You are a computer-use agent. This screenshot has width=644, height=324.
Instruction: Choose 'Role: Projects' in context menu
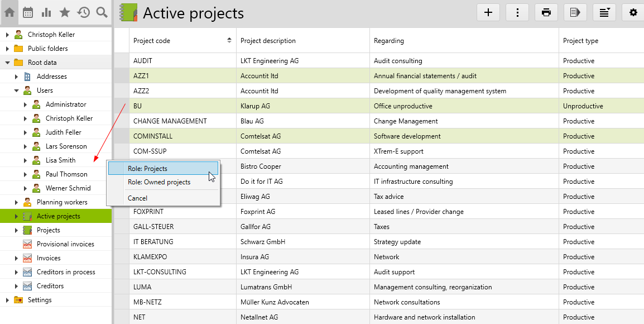click(147, 168)
